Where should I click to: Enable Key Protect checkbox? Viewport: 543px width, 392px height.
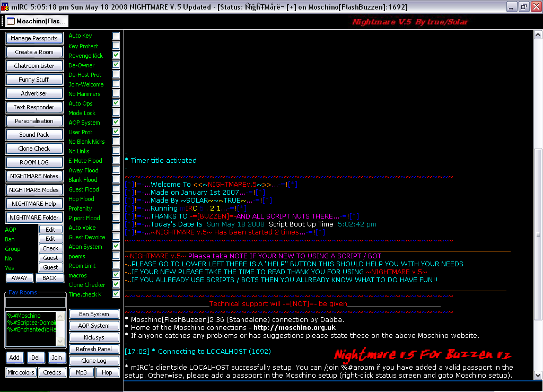[116, 46]
